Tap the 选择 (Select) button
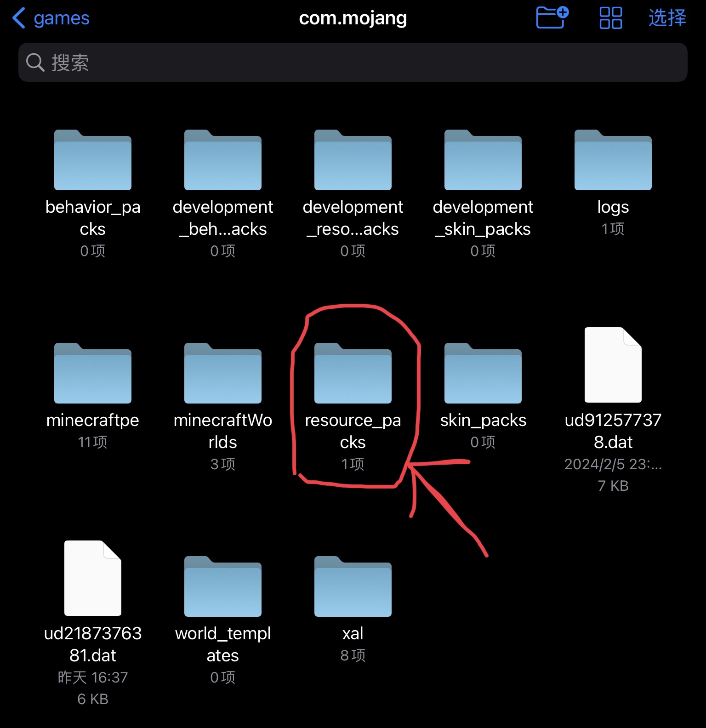The height and width of the screenshot is (728, 706). coord(667,18)
